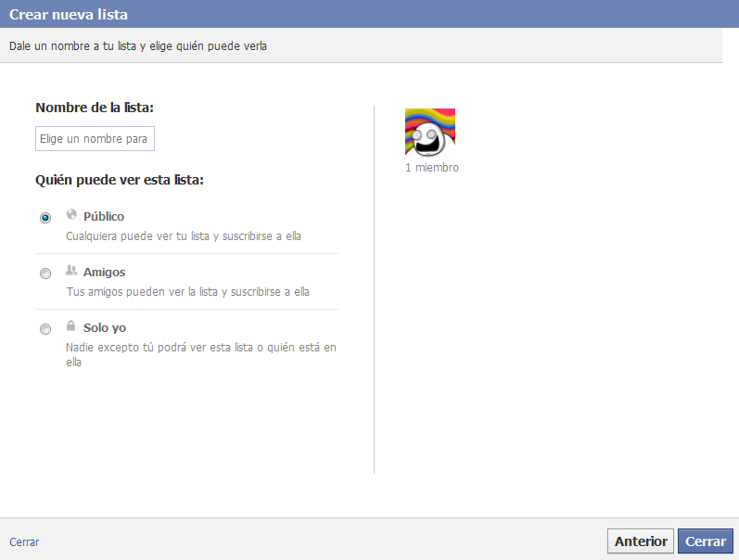This screenshot has height=560, width=739.
Task: Click the blue Cerrar button
Action: pos(706,541)
